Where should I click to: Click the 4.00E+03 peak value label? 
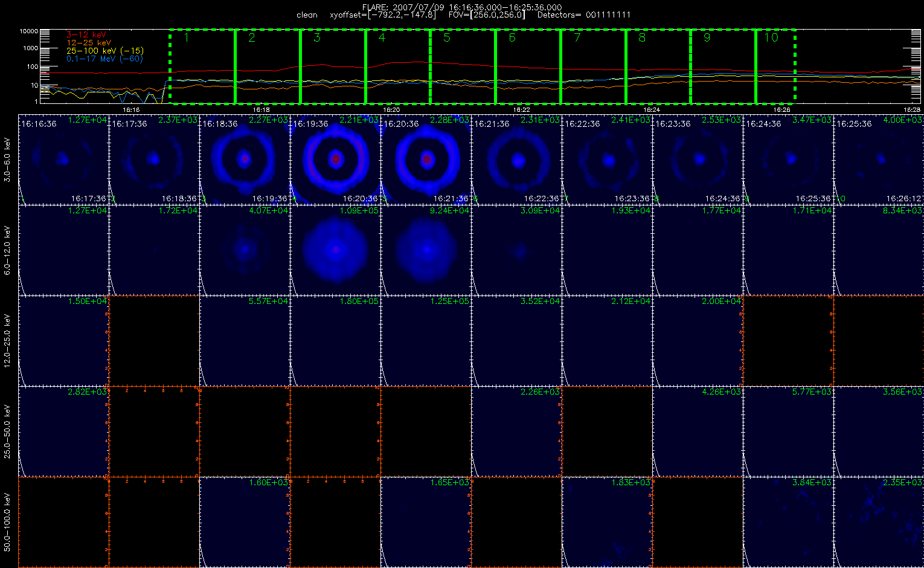(x=903, y=120)
